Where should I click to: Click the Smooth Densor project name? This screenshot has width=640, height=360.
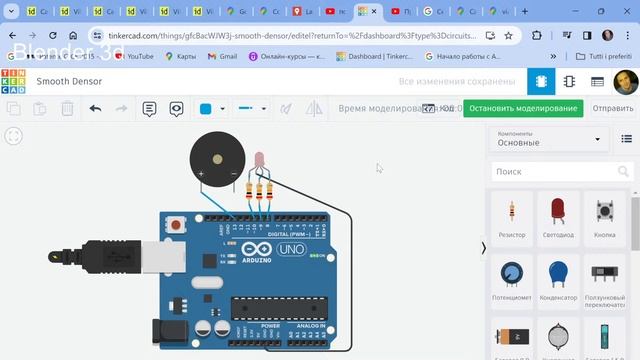tap(69, 81)
